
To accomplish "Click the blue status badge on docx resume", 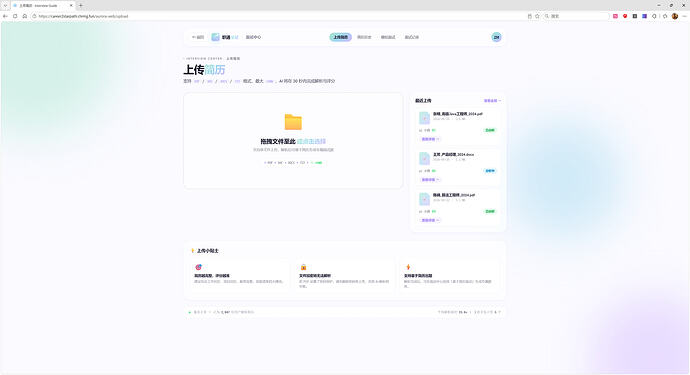I will 490,171.
